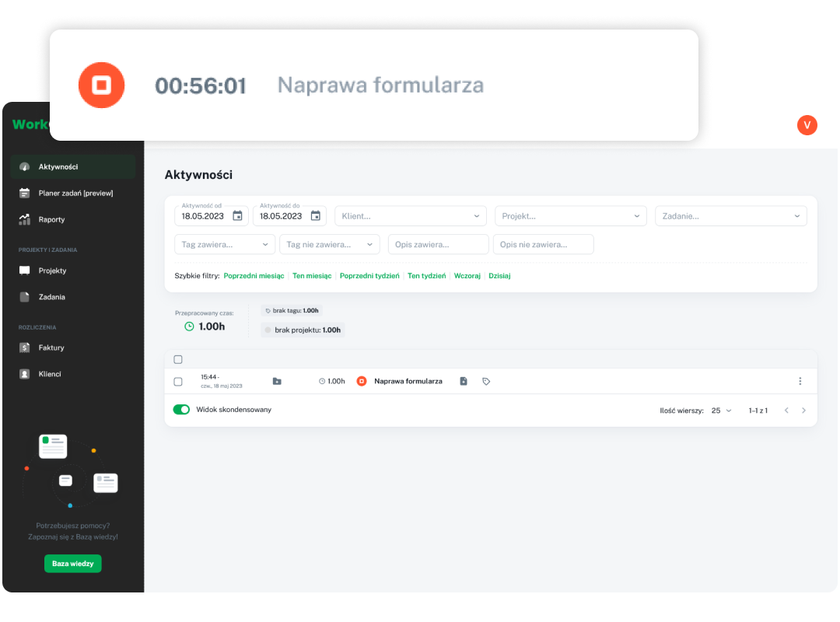Apply the 'Poprzedni miesiąc' quick filter
840x622 pixels.
click(254, 276)
